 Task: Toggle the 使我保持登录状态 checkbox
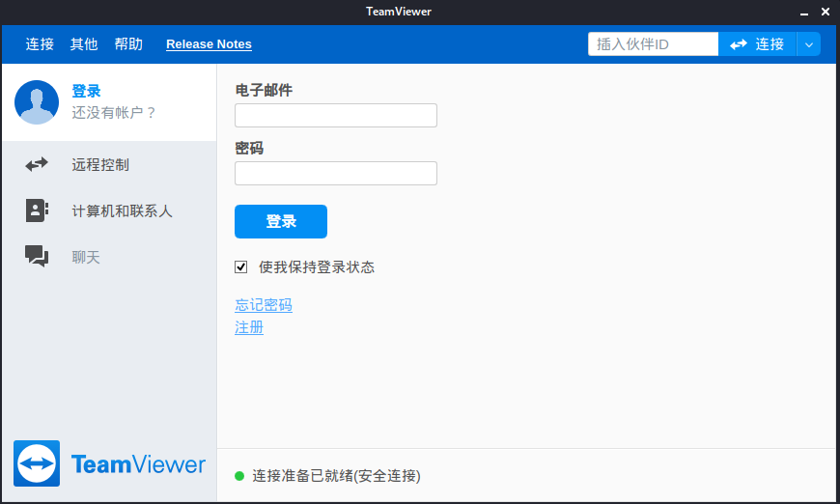[241, 266]
